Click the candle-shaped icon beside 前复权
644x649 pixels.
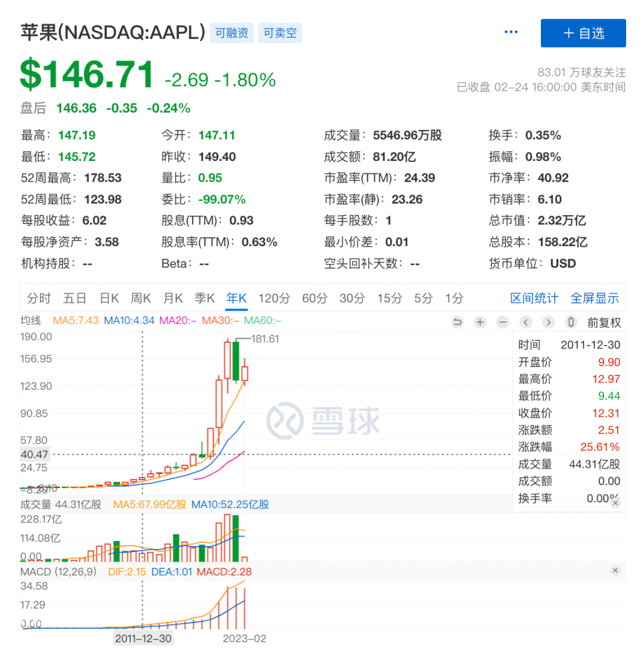[x=571, y=322]
